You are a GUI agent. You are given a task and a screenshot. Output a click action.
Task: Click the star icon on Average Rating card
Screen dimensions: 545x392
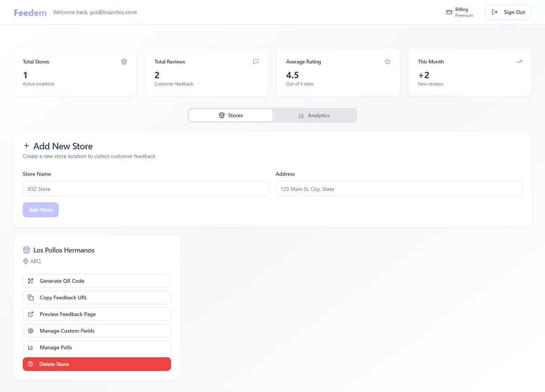[x=387, y=61]
